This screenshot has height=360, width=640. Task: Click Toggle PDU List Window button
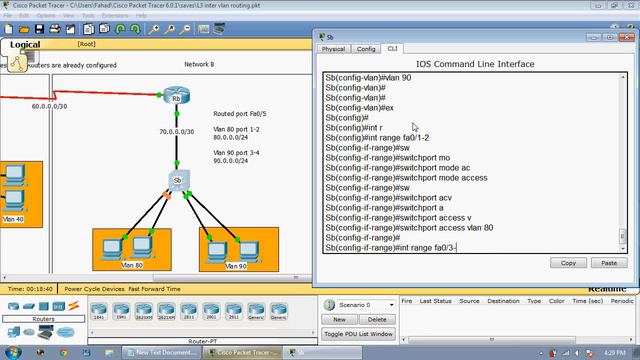[358, 334]
